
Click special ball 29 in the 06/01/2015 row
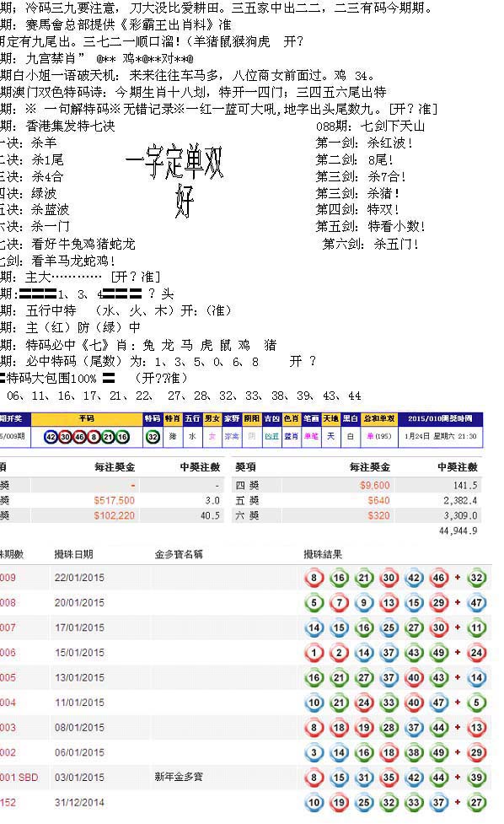coord(476,752)
